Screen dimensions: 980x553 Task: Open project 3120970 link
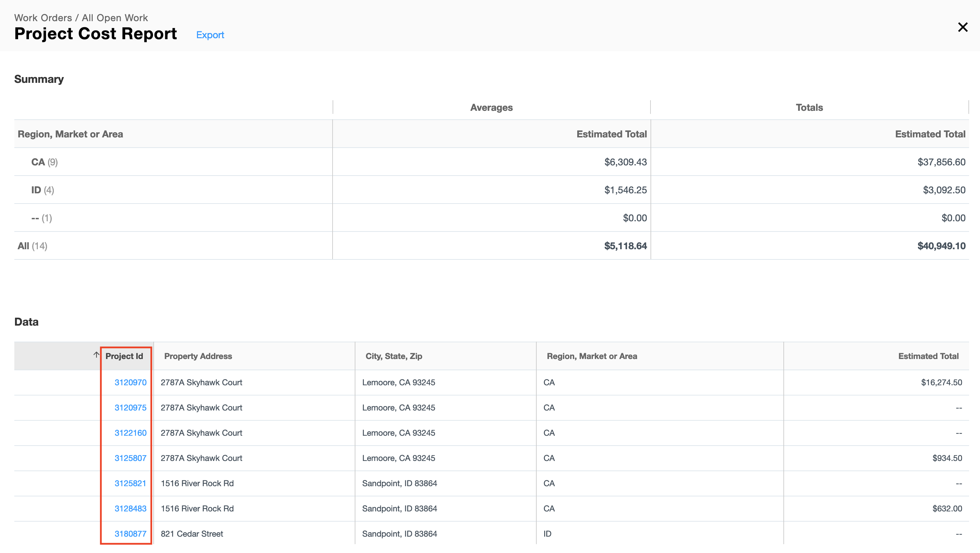(x=130, y=383)
